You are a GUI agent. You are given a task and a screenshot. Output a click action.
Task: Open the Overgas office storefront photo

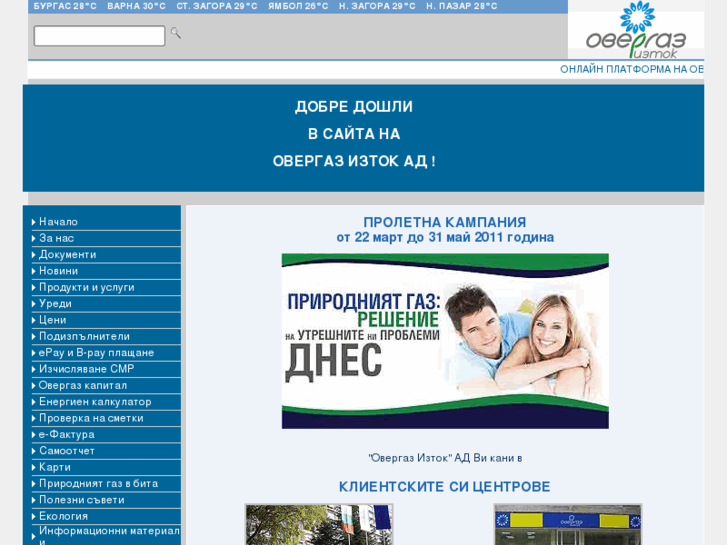pyautogui.click(x=568, y=525)
